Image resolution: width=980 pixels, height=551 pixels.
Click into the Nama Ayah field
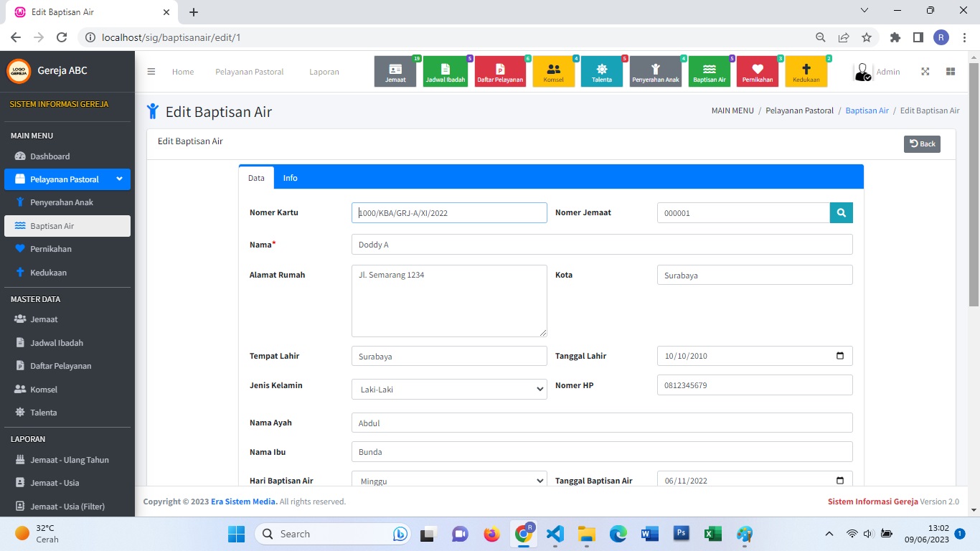[602, 423]
